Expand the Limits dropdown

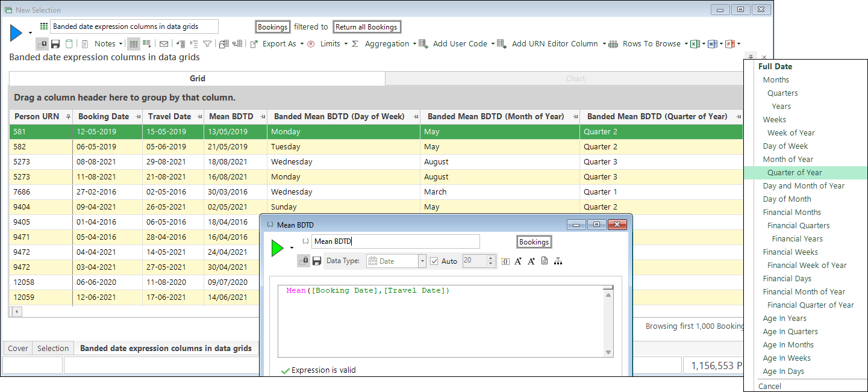(x=346, y=44)
